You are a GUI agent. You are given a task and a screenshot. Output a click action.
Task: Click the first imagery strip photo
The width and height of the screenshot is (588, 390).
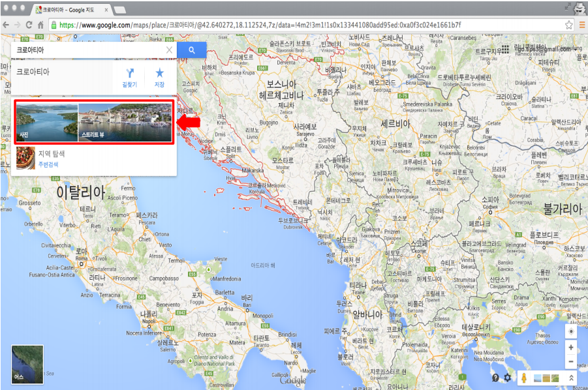538,378
